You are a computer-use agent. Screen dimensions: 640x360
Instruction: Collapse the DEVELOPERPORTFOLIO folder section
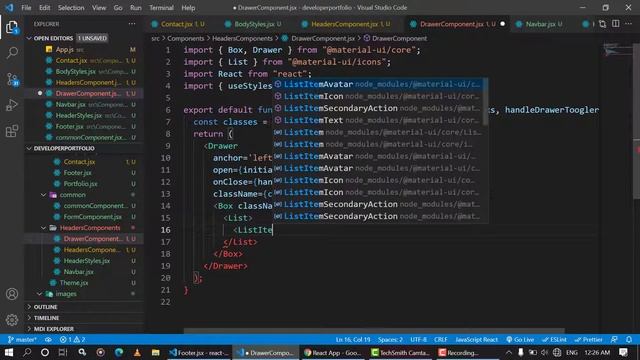(x=64, y=148)
